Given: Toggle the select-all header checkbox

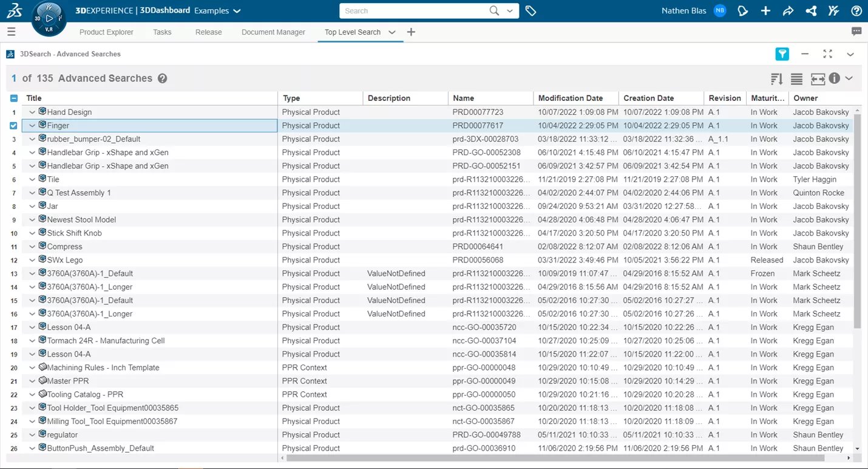Looking at the screenshot, I should pyautogui.click(x=13, y=98).
